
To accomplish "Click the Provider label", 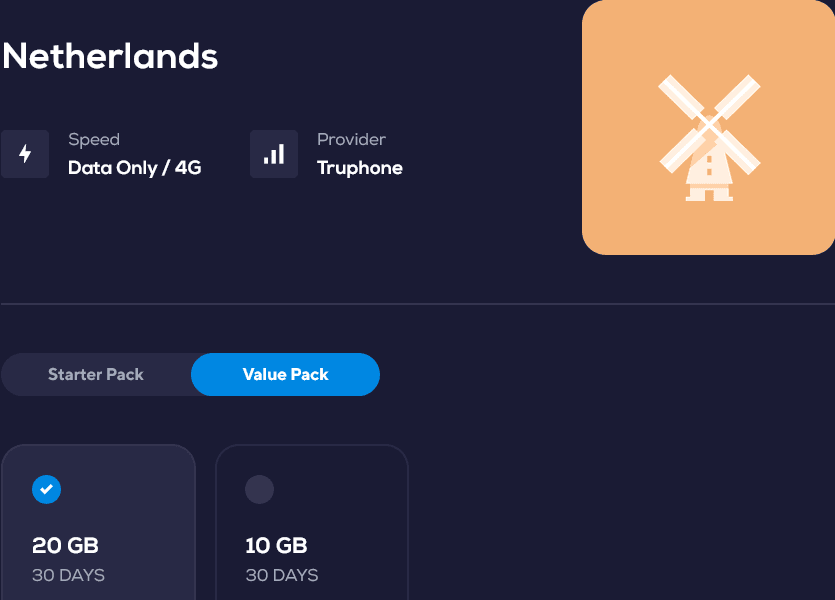I will 351,140.
